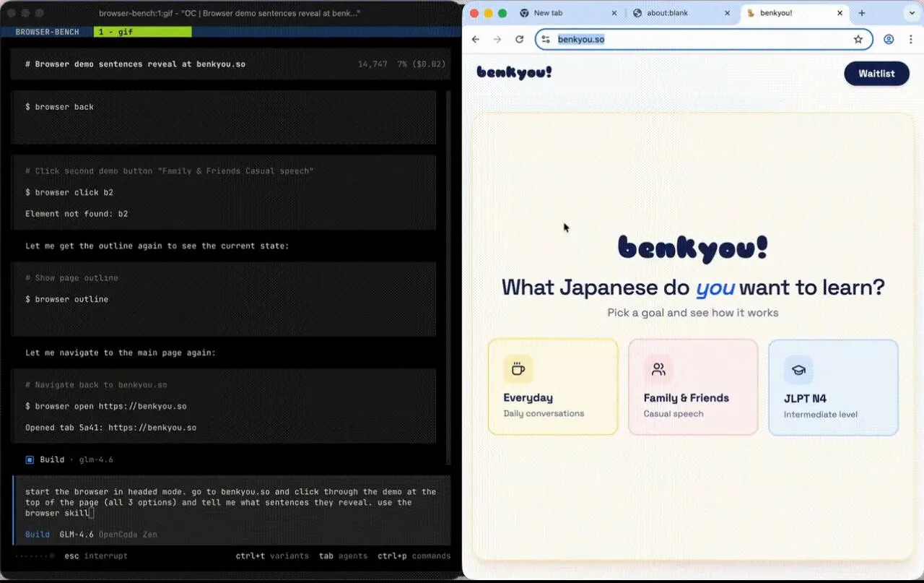This screenshot has width=924, height=583.
Task: Click comment "# Navigate back to benkyou.so"
Action: (x=96, y=385)
